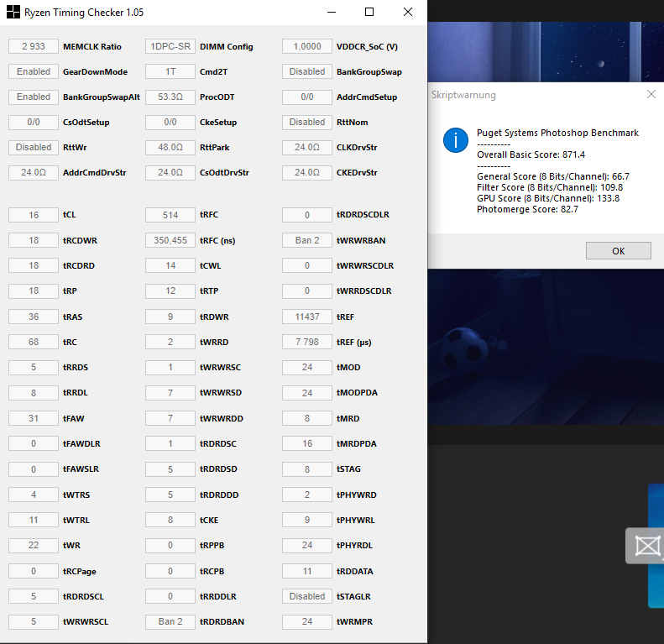Click the CsOdtDrvStr 24.0Ω field

(x=170, y=172)
